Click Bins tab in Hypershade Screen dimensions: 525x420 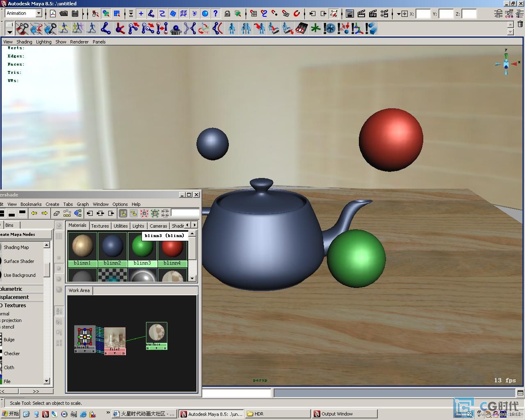(x=10, y=225)
